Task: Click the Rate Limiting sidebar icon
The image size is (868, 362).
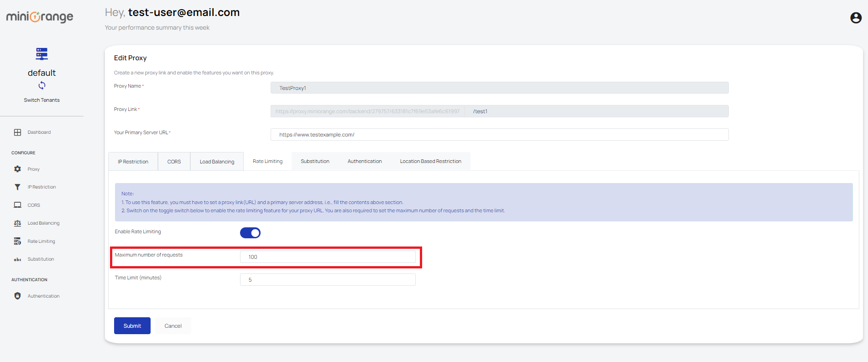Action: click(17, 241)
